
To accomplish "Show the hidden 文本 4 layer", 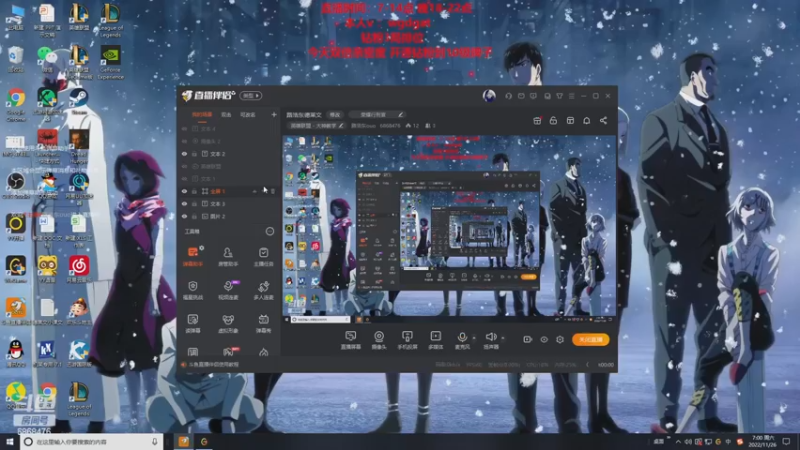I will [x=184, y=129].
